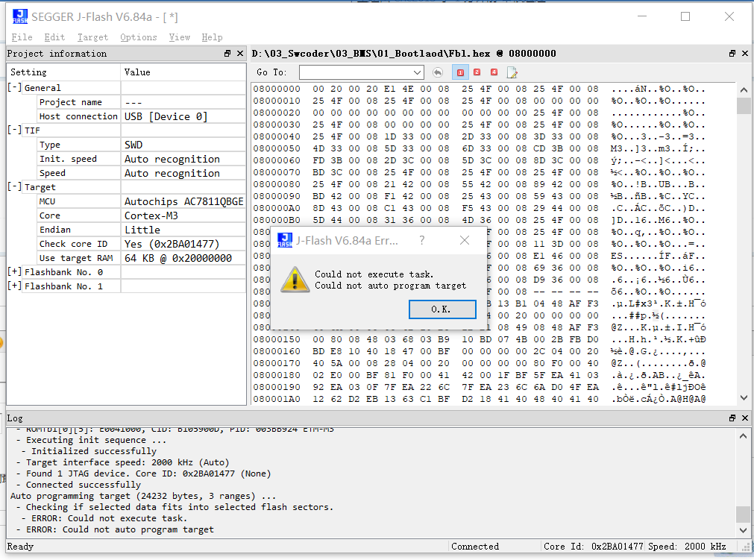The width and height of the screenshot is (754, 560).
Task: Click the hex view scrollbar thumb
Action: tap(744, 106)
